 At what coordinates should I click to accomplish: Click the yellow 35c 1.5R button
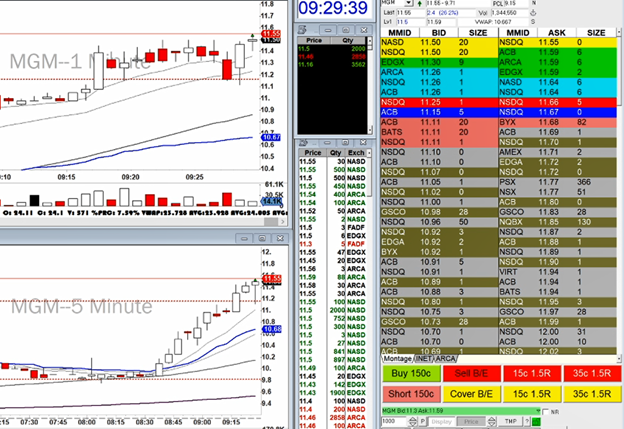tap(590, 391)
